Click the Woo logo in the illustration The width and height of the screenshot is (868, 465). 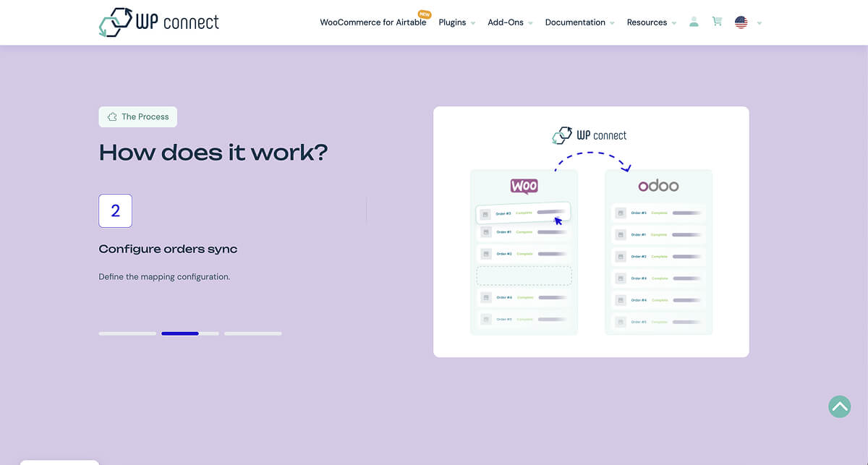(524, 186)
